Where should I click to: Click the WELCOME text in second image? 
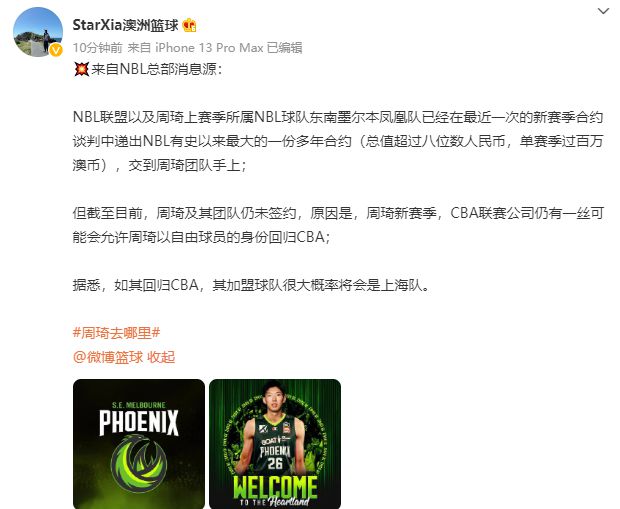pyautogui.click(x=275, y=487)
